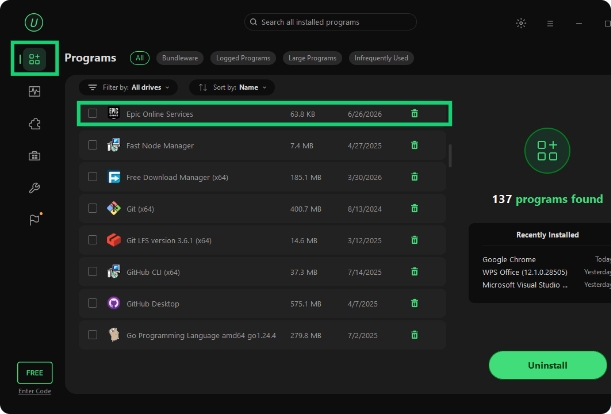The image size is (611, 414).
Task: Click the program list scrollbar thumb
Action: point(450,156)
